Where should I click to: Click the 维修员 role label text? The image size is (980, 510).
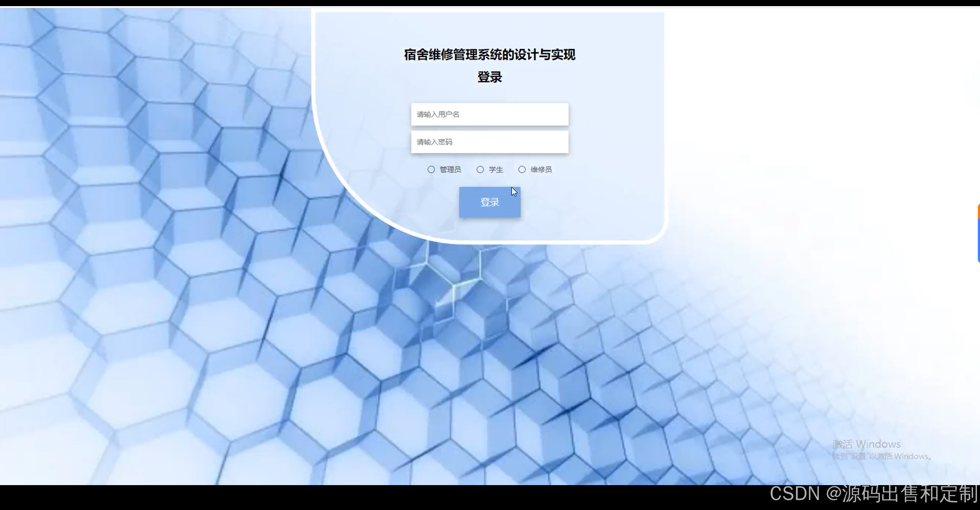click(541, 170)
